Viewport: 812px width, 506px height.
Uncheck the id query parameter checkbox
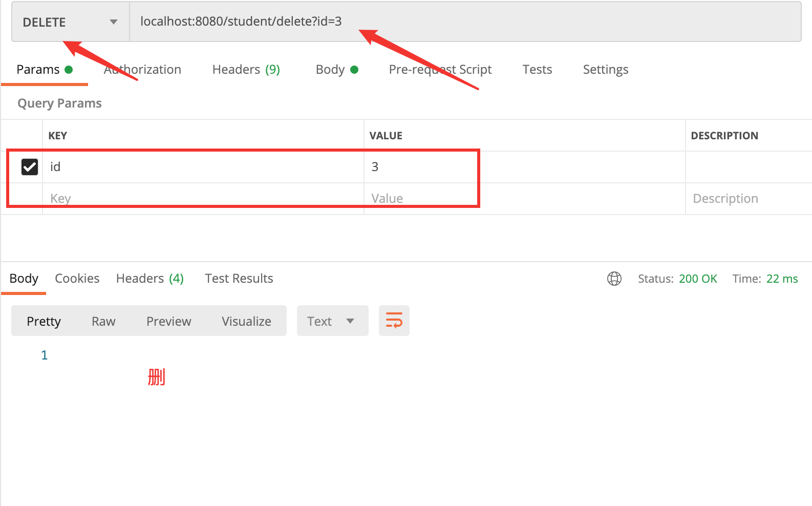point(30,167)
